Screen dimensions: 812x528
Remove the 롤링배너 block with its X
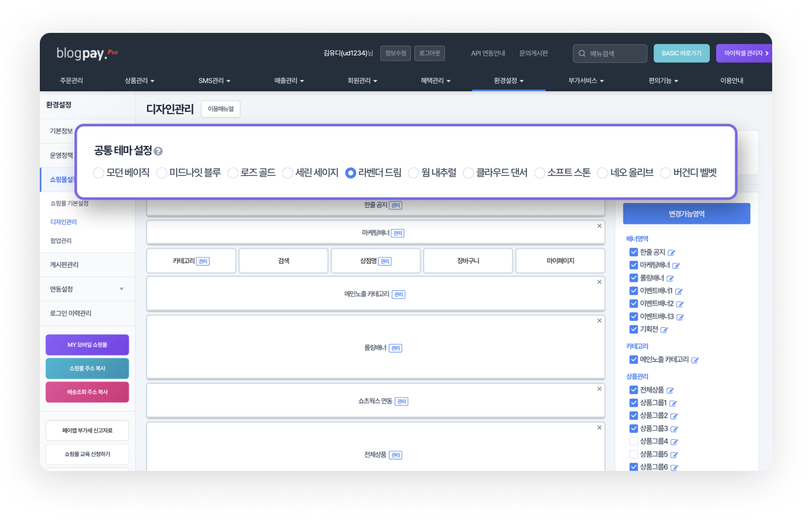[600, 320]
